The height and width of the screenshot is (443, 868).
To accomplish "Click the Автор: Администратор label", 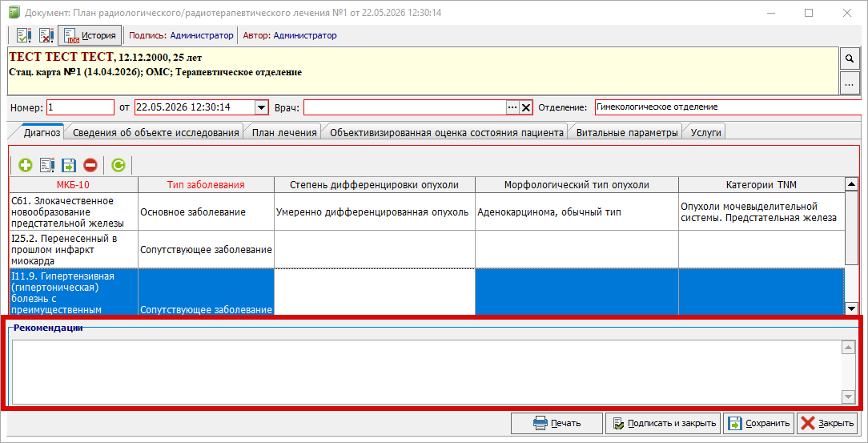I will pyautogui.click(x=290, y=36).
